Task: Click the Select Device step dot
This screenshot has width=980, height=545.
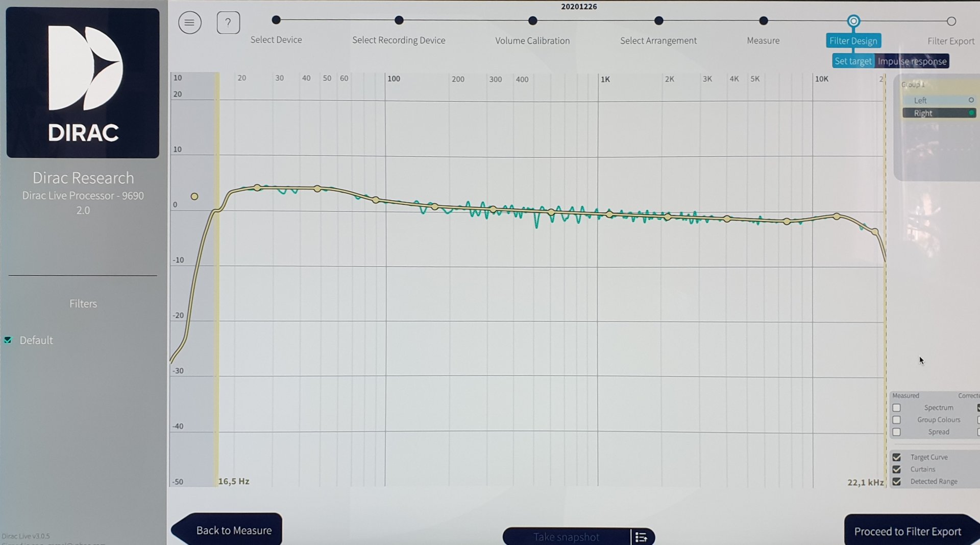Action: point(276,20)
